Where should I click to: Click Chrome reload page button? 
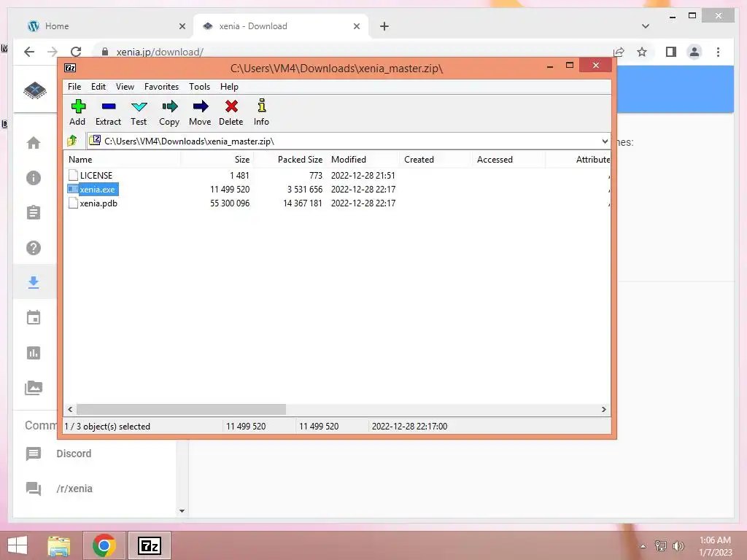click(76, 52)
